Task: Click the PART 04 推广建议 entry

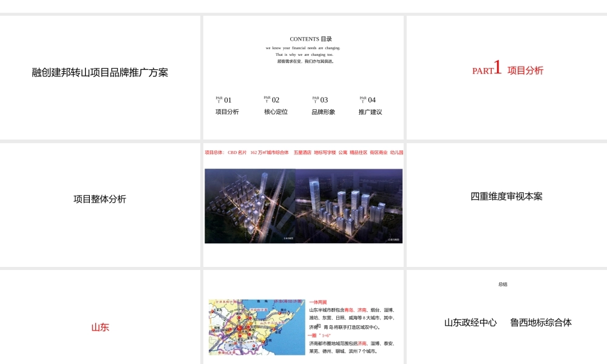Action: pyautogui.click(x=370, y=106)
